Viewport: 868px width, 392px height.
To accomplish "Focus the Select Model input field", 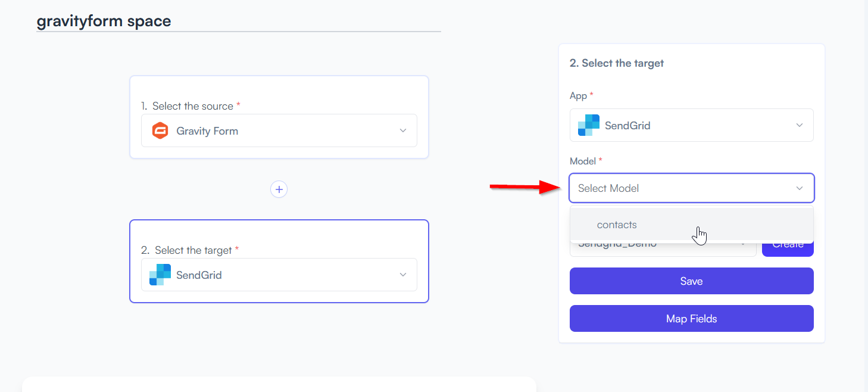I will click(692, 188).
